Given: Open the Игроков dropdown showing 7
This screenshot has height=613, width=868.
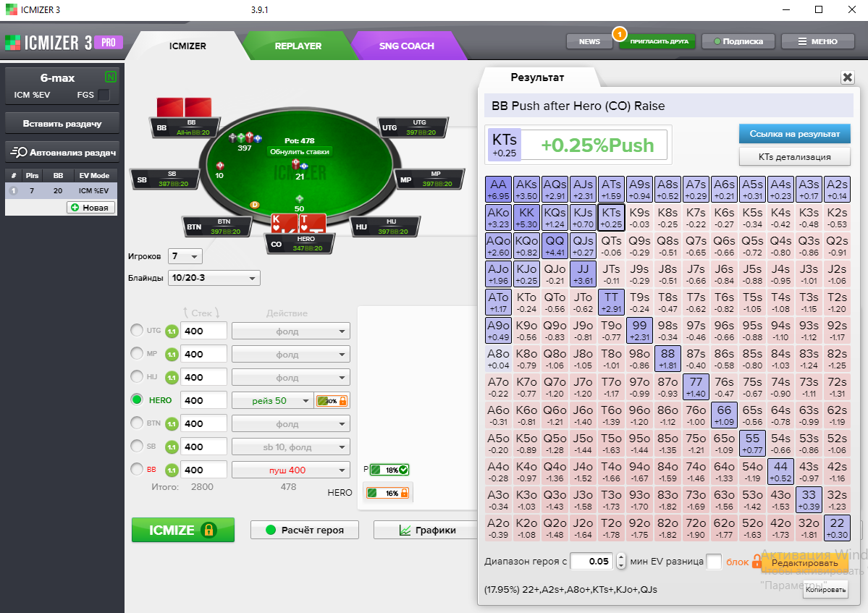Looking at the screenshot, I should 185,256.
